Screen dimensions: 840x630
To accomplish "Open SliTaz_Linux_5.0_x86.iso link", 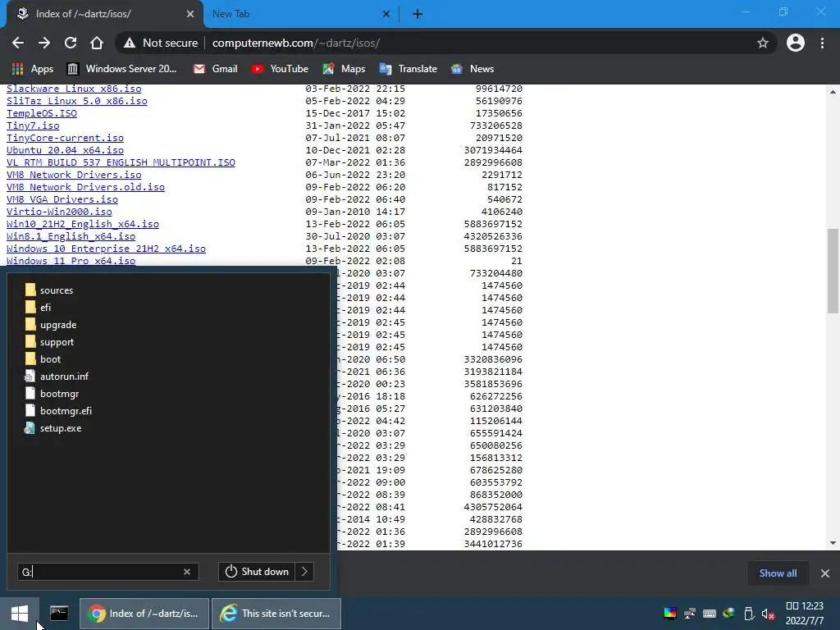I will (76, 101).
